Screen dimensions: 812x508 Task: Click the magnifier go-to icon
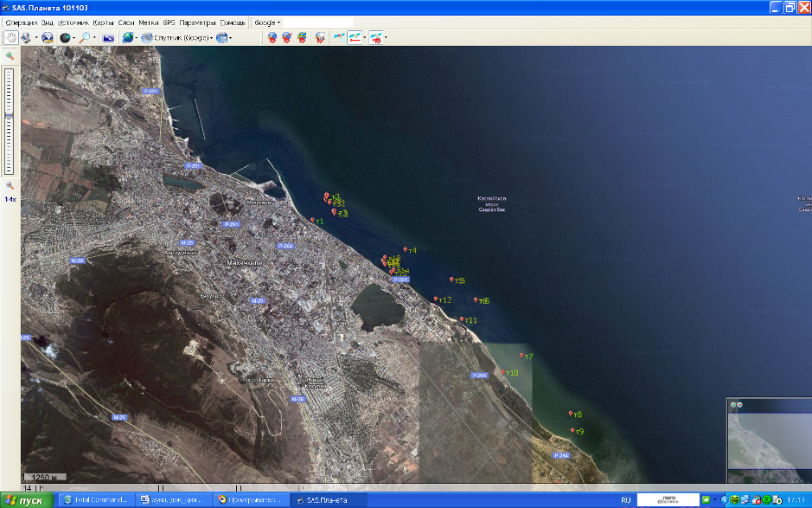pyautogui.click(x=85, y=37)
